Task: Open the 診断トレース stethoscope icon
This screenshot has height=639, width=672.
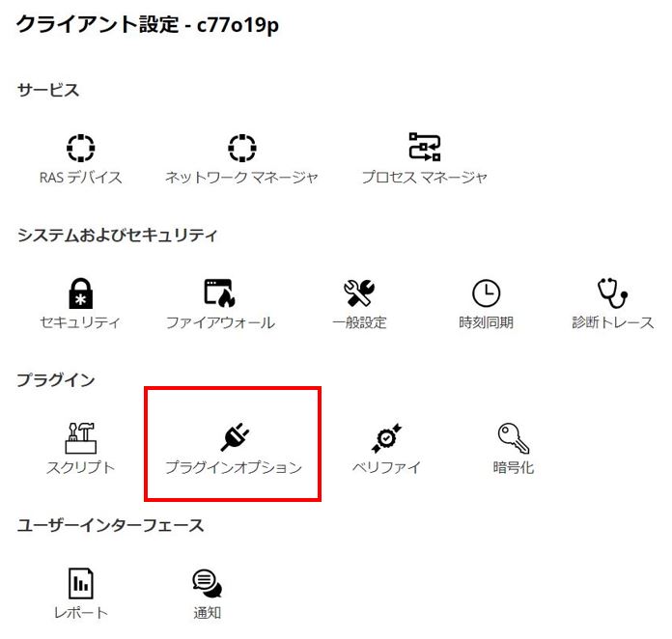Action: click(x=613, y=293)
